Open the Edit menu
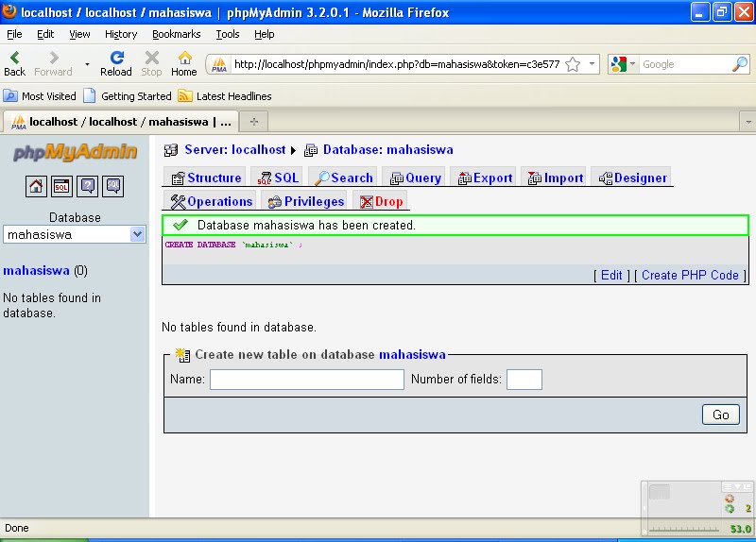Viewport: 756px width, 542px height. pyautogui.click(x=45, y=34)
